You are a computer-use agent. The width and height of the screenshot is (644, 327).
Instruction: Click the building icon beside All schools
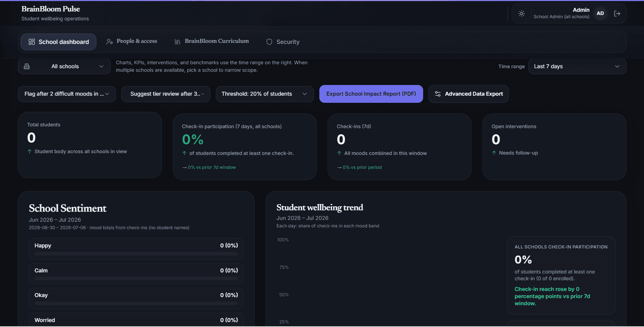pos(27,66)
